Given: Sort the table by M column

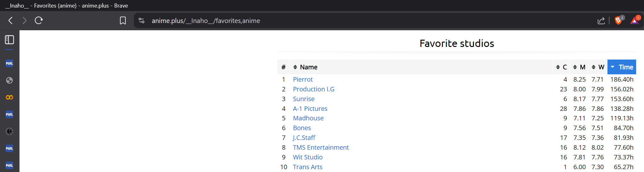Looking at the screenshot, I should pos(579,67).
